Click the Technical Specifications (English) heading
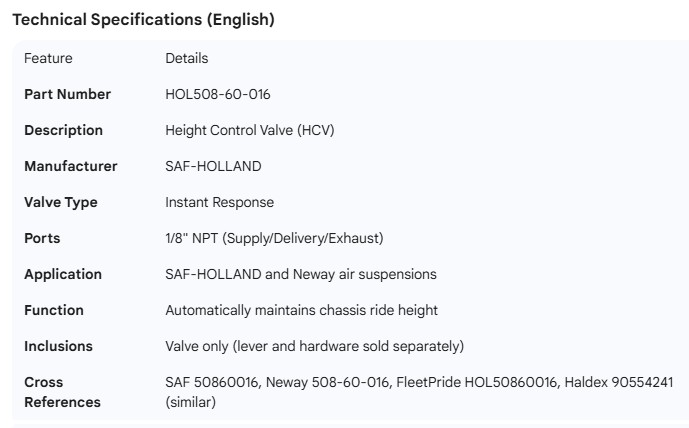The width and height of the screenshot is (689, 428). 143,20
